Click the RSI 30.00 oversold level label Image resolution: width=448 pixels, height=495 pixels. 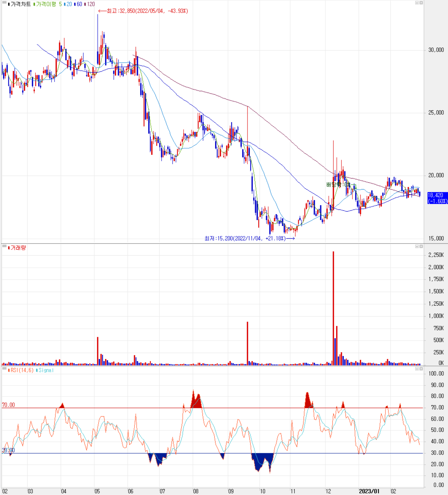pos(8,450)
